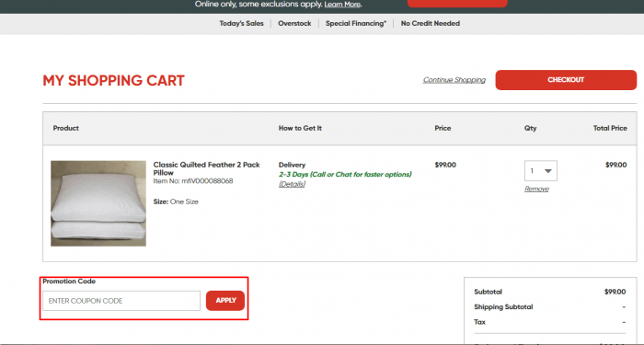Click the Continue Shopping link
This screenshot has width=644, height=345.
coord(454,80)
